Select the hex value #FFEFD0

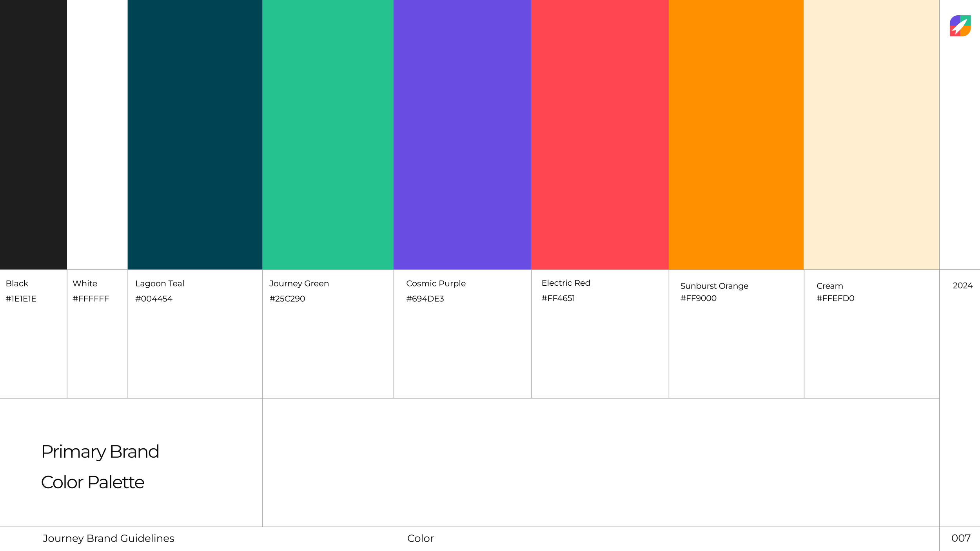(x=835, y=298)
